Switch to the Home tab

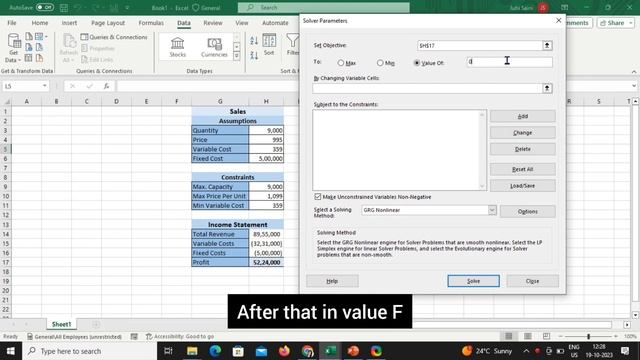coord(40,23)
